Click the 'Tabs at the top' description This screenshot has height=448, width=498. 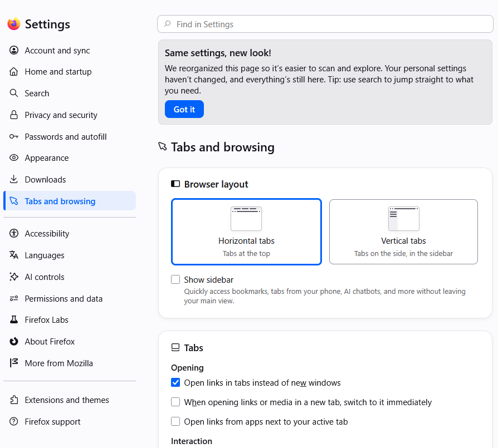(246, 253)
